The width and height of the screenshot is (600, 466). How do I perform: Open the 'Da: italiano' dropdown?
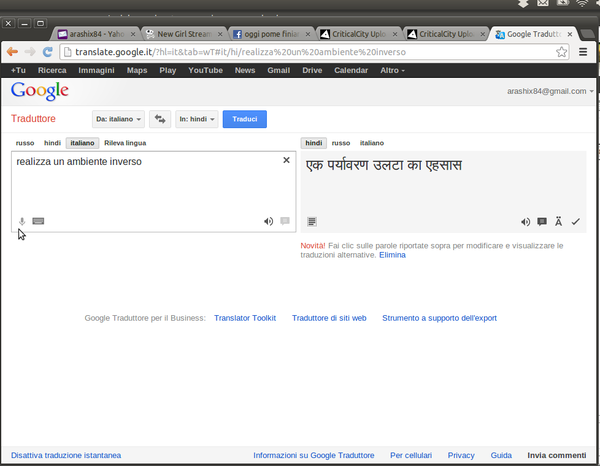118,119
